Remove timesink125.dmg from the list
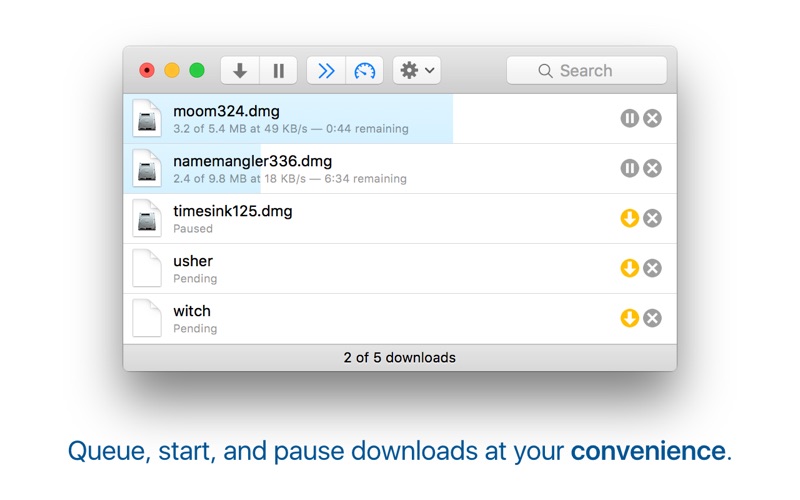This screenshot has height=500, width=800. coord(652,218)
